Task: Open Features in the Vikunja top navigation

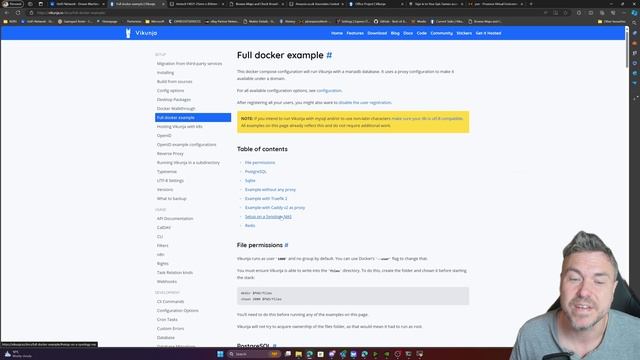Action: [x=355, y=33]
